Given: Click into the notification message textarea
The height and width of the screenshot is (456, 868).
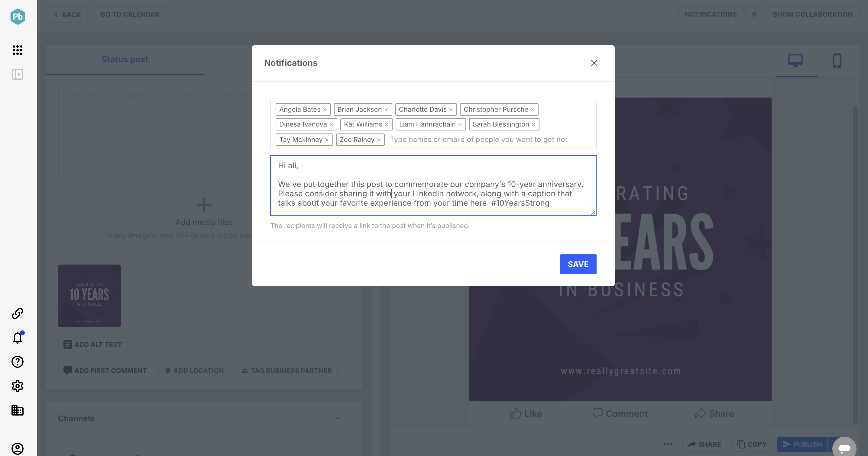Looking at the screenshot, I should [433, 185].
